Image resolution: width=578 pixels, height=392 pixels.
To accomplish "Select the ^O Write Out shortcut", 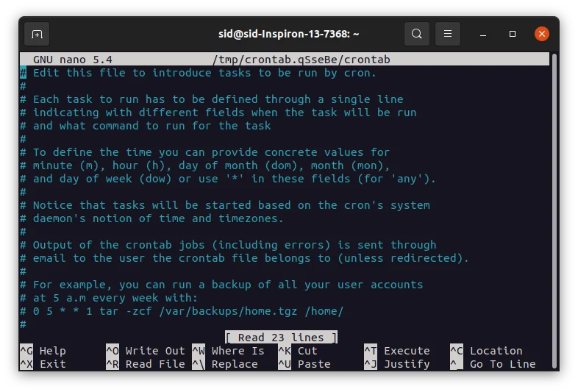I will (x=145, y=351).
